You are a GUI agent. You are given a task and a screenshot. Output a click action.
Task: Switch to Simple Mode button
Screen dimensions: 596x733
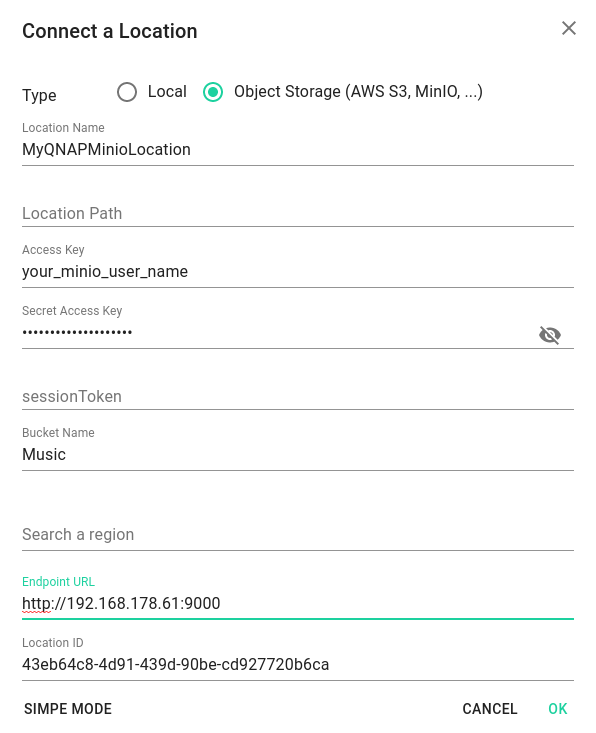coord(68,709)
